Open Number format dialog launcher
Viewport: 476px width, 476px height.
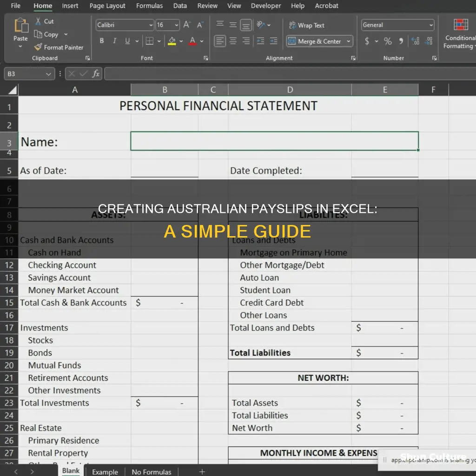point(435,58)
